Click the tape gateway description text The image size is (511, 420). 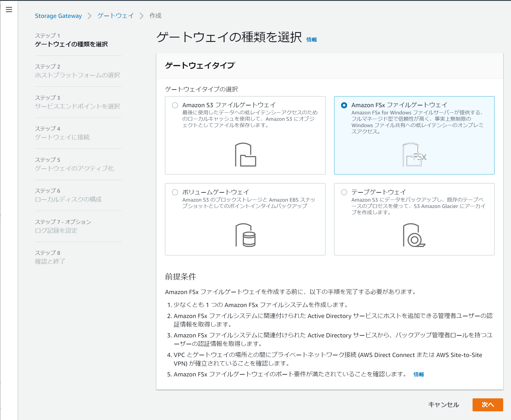[418, 206]
